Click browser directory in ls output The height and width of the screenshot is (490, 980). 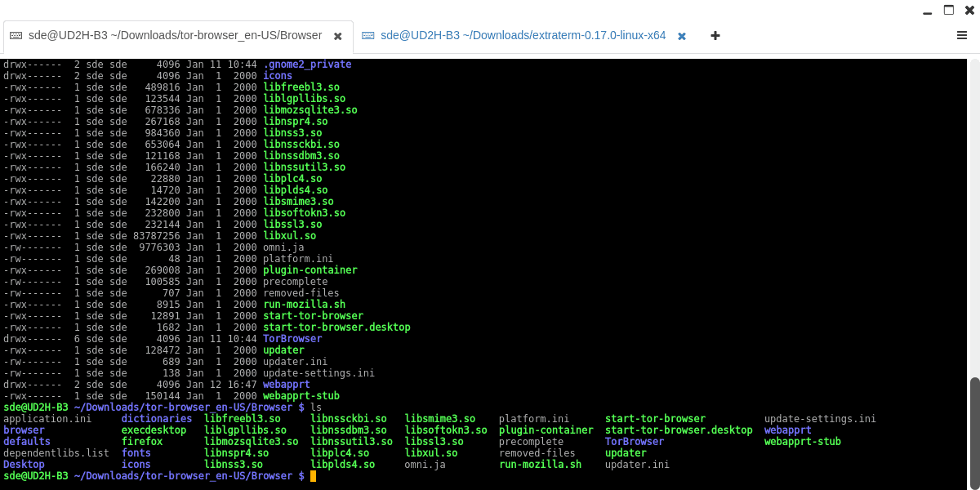pos(24,430)
